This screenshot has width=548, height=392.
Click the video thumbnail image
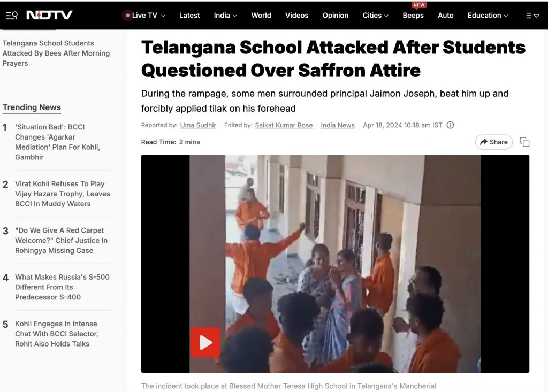[x=335, y=264]
